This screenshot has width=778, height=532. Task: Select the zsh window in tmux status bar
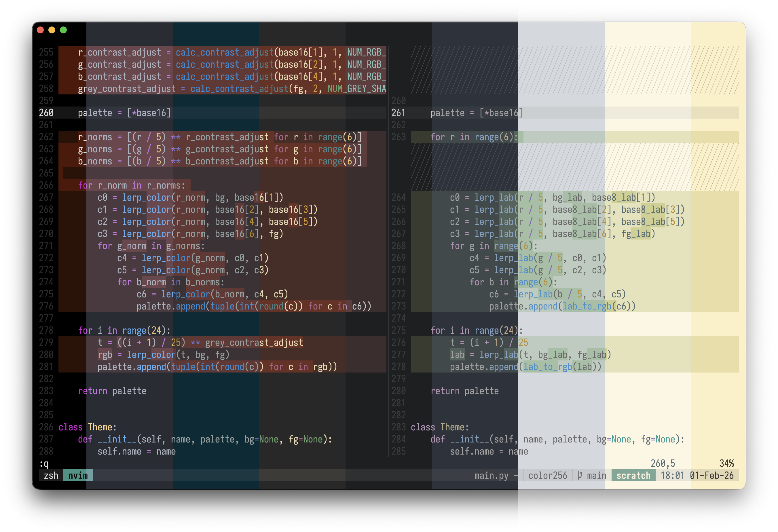click(x=51, y=475)
